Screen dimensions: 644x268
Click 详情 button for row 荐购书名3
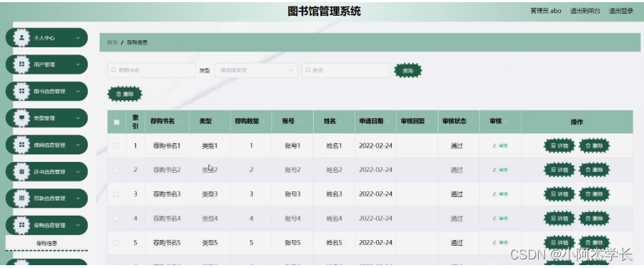coord(559,194)
